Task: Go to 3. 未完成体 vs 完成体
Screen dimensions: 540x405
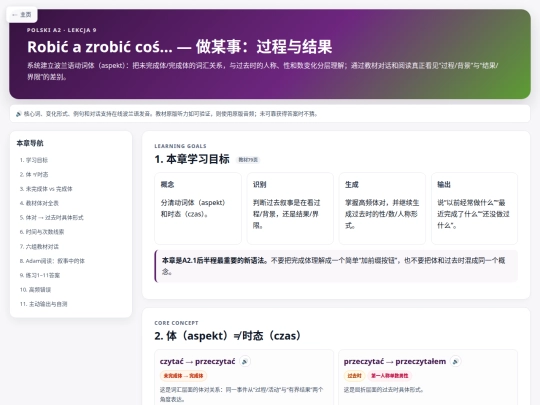Action: (46, 189)
